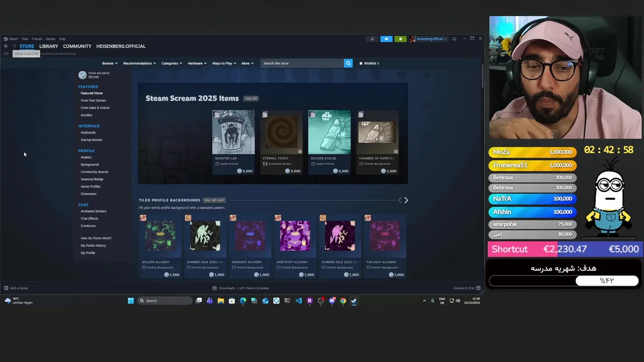Click the Windows taskbar Search box

[164, 301]
